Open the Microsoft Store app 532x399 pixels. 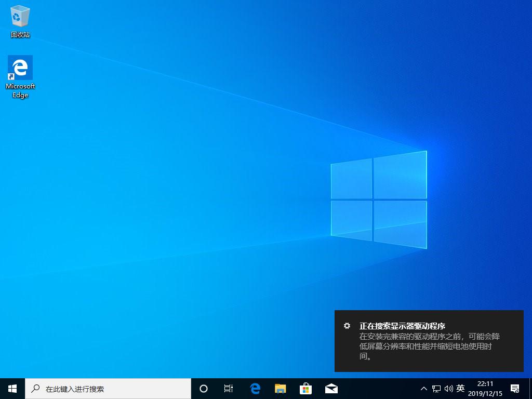(305, 388)
